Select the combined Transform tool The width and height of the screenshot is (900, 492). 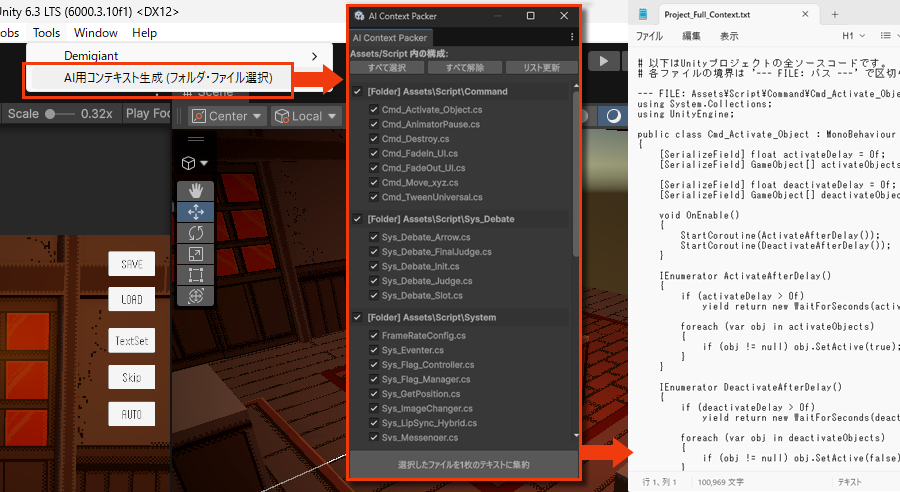(195, 296)
